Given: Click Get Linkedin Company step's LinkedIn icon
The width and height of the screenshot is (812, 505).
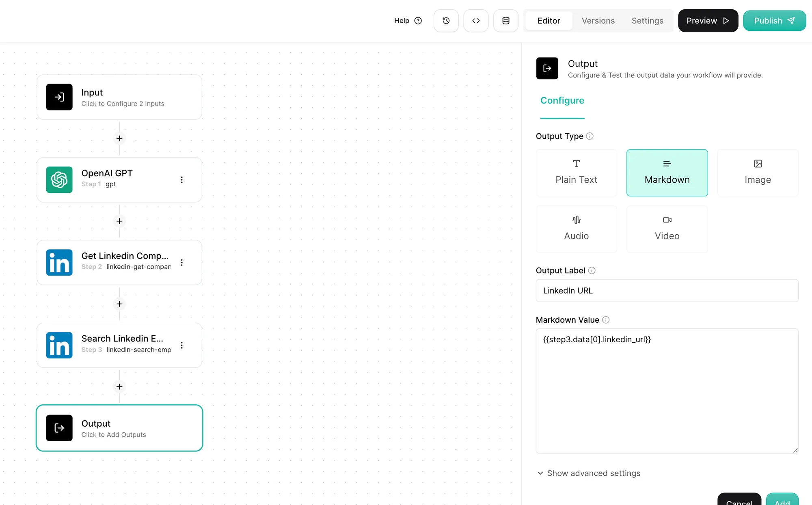Looking at the screenshot, I should (59, 262).
